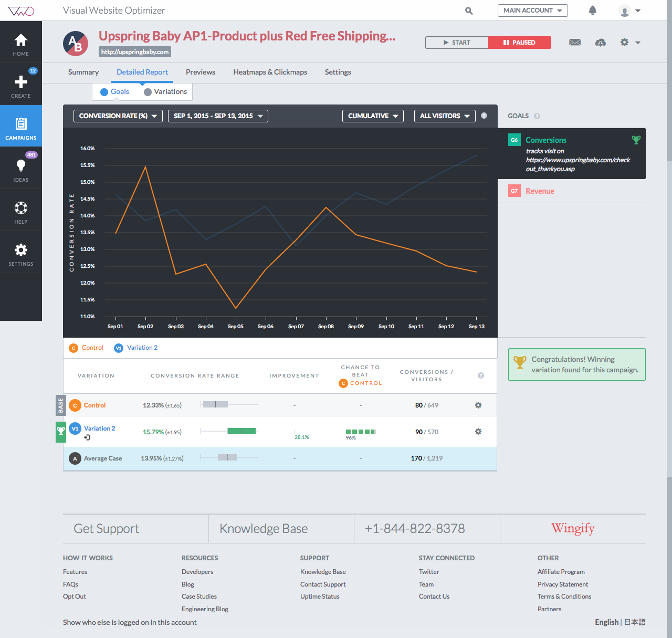Click the PAUSED state button

[520, 43]
